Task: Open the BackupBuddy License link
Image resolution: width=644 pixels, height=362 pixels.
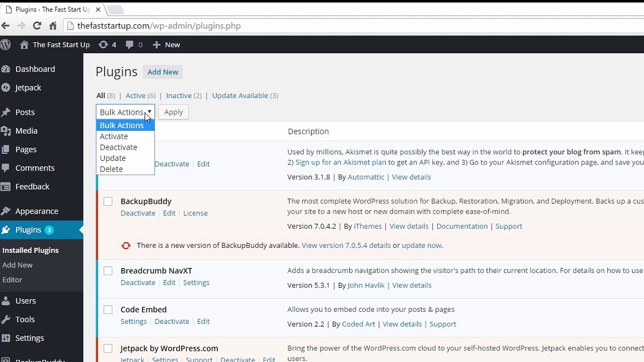Action: click(x=195, y=213)
